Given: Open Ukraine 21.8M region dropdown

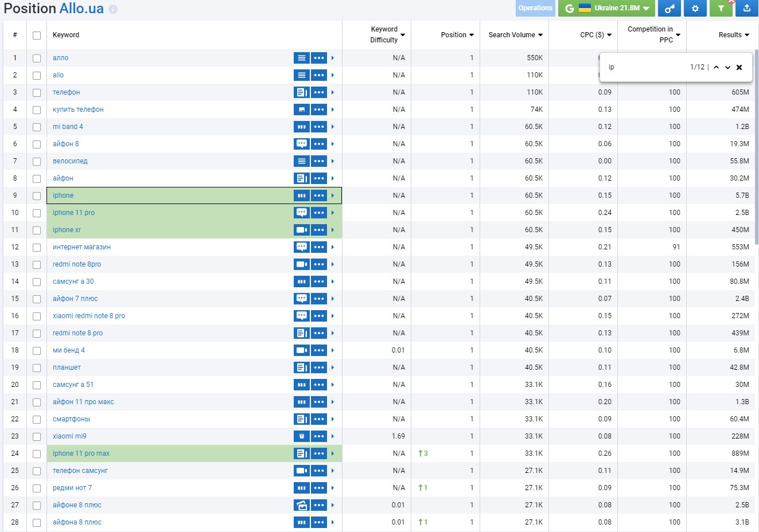Looking at the screenshot, I should [606, 8].
